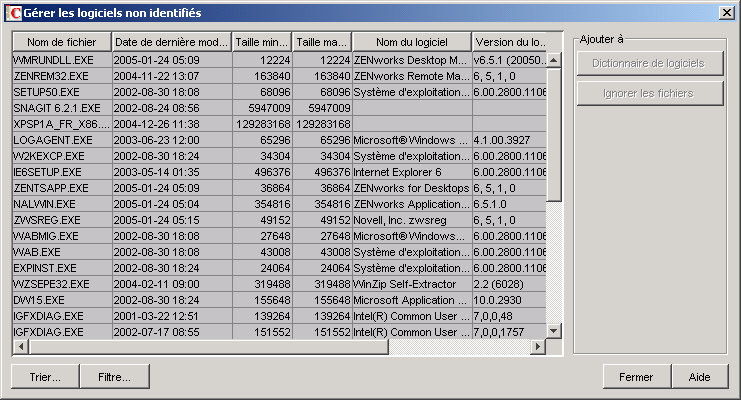Image resolution: width=741 pixels, height=400 pixels.
Task: Click vertical scrollbar down arrow
Action: 554,330
